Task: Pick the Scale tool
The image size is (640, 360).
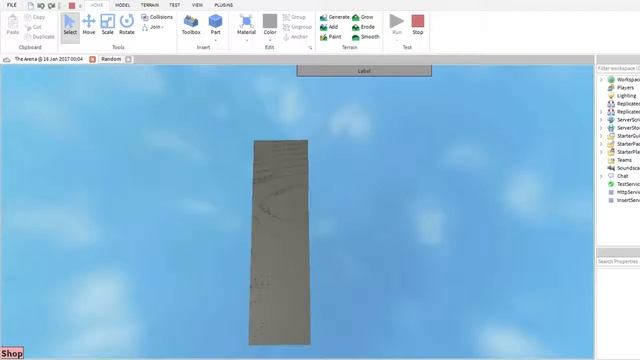Action: coord(107,24)
